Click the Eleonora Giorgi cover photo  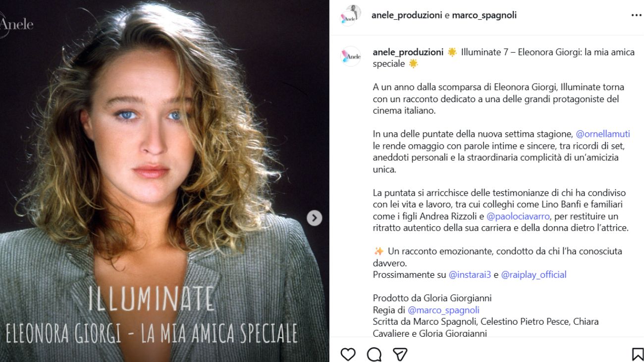point(149,149)
